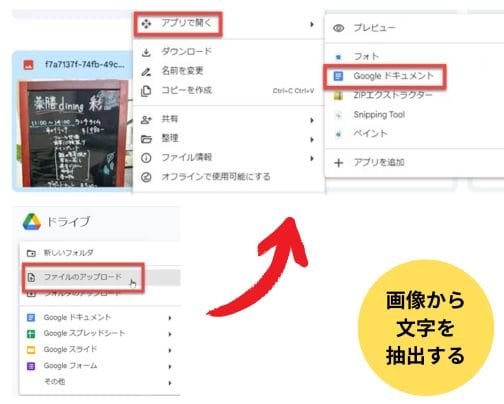Click the purple Forms icon
Viewport: 504px width, 404px height.
pyautogui.click(x=31, y=366)
